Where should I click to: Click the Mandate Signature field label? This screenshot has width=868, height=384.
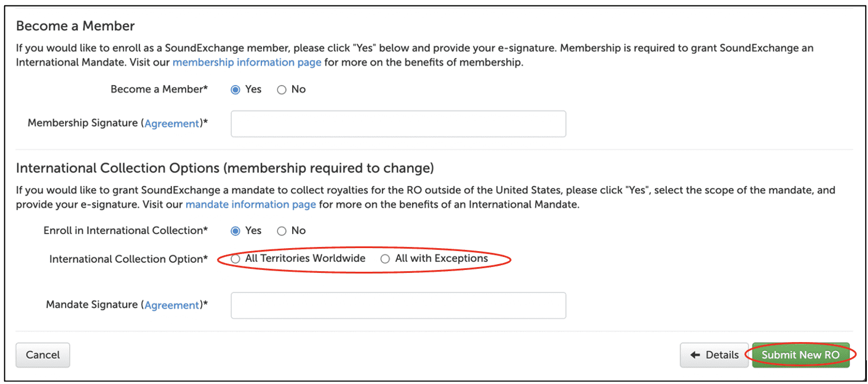[93, 304]
